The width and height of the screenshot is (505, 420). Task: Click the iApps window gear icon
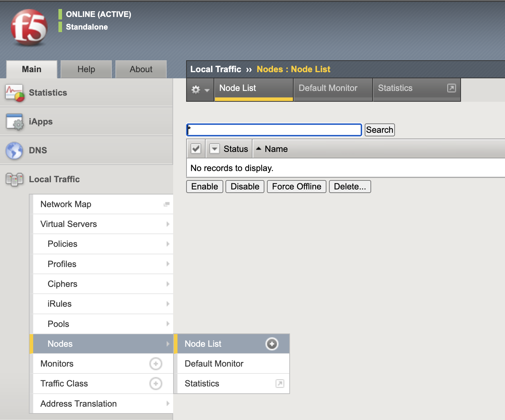pyautogui.click(x=14, y=122)
